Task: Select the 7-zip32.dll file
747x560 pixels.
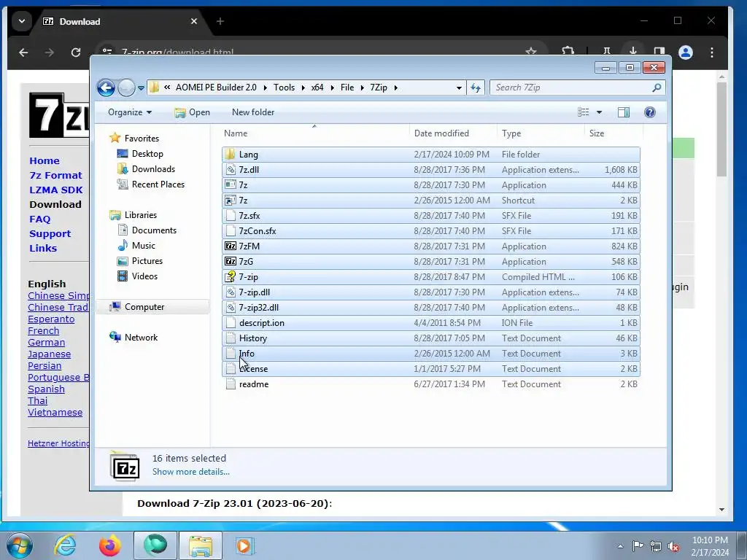Action: pos(431,308)
